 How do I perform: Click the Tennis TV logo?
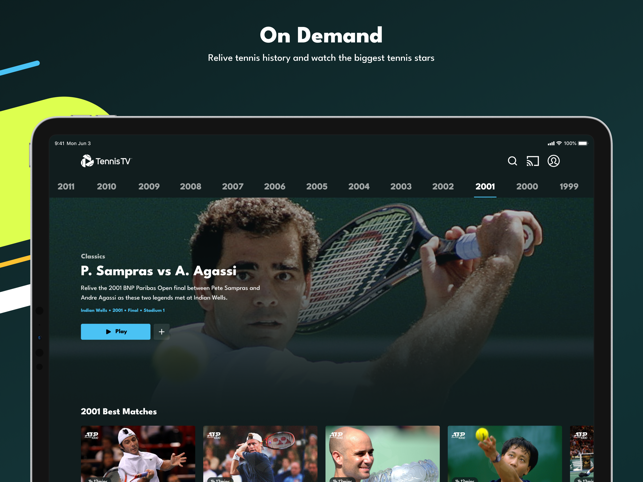(106, 161)
